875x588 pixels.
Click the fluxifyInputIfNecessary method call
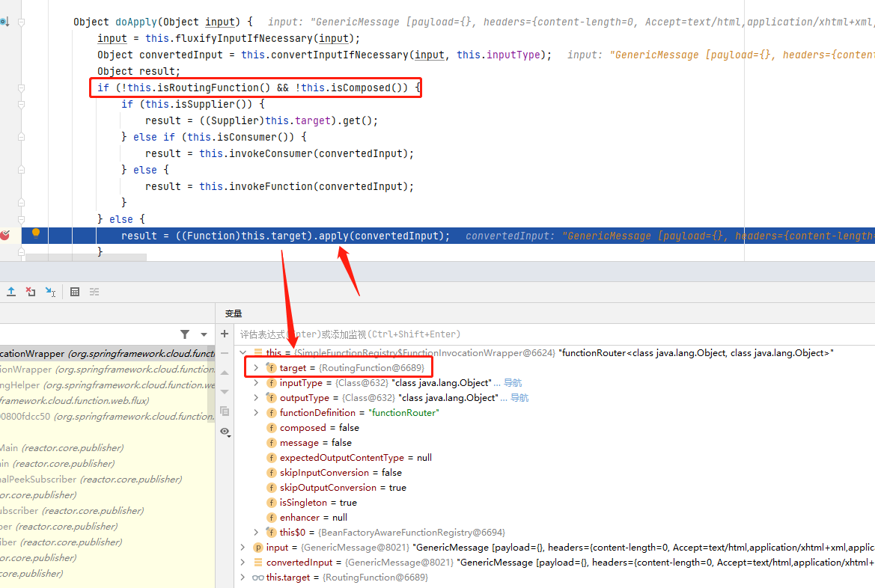coord(245,38)
